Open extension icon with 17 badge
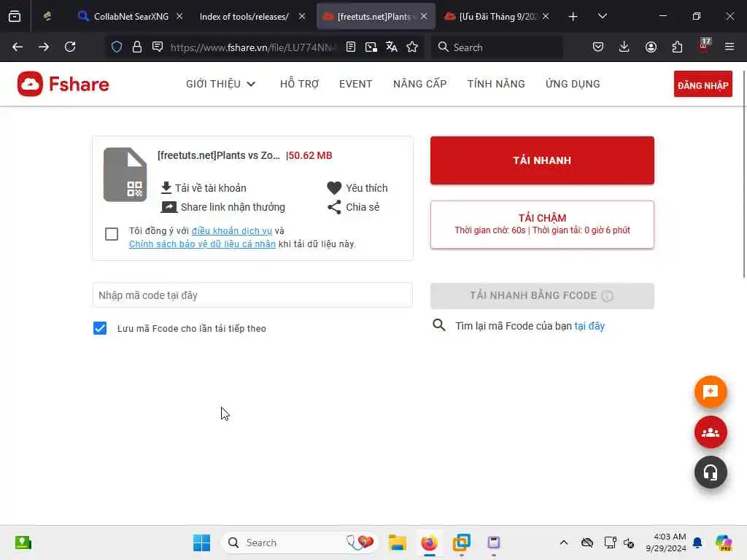The height and width of the screenshot is (560, 747). [x=703, y=46]
